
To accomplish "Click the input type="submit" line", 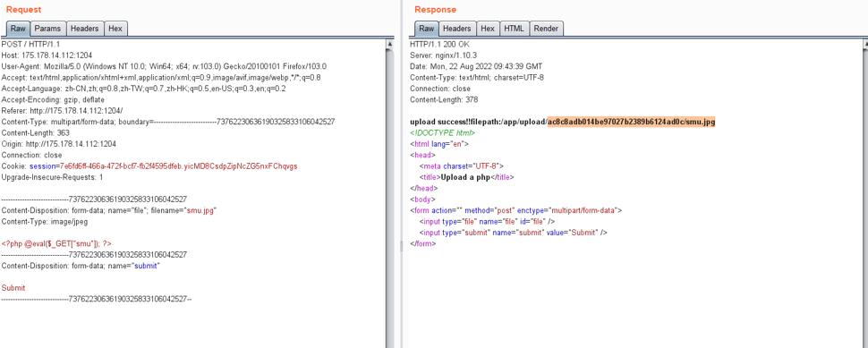I will pos(513,233).
